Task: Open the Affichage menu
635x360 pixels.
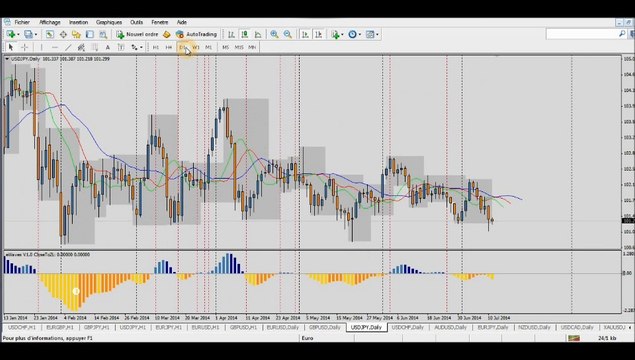Action: click(x=50, y=22)
